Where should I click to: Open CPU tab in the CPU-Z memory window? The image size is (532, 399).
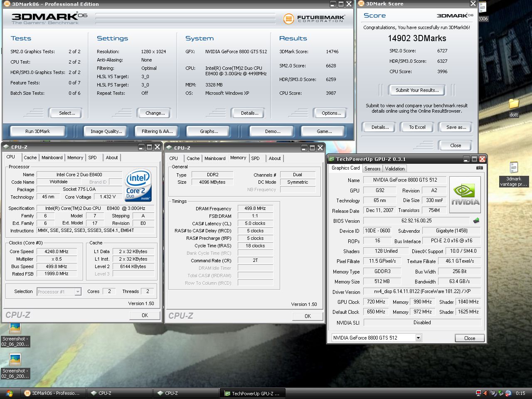coord(174,158)
